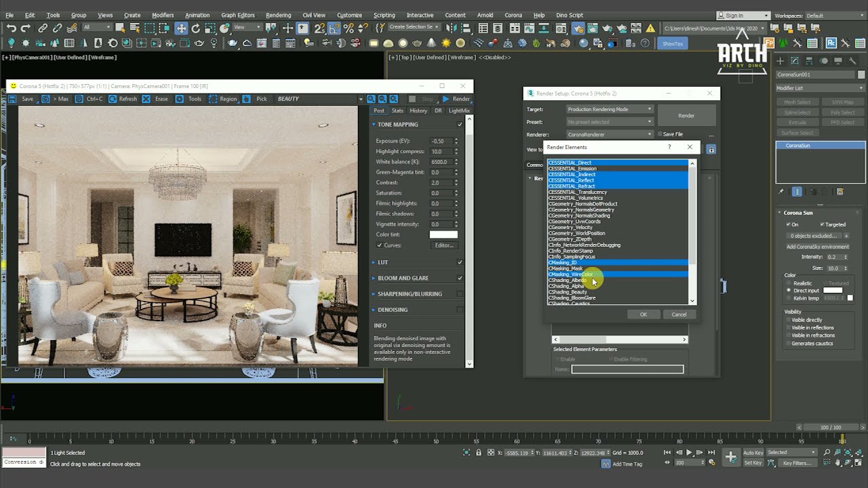This screenshot has width=868, height=488.
Task: Click OK in Render Elements dialog
Action: pos(644,314)
